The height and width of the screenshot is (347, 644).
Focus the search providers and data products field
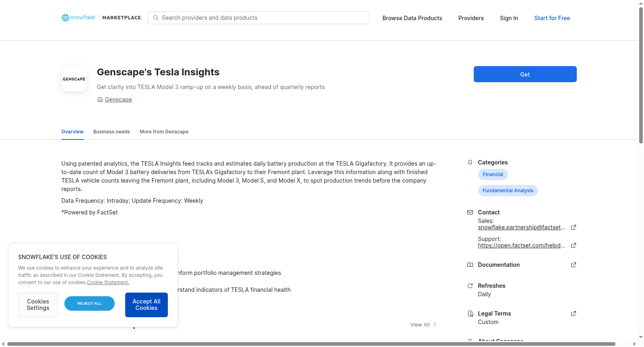tap(258, 18)
